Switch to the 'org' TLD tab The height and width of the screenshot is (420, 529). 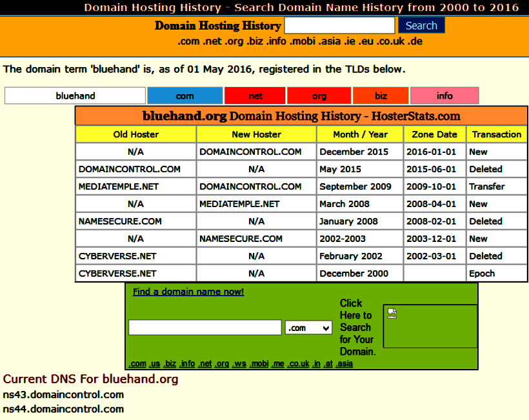319,96
